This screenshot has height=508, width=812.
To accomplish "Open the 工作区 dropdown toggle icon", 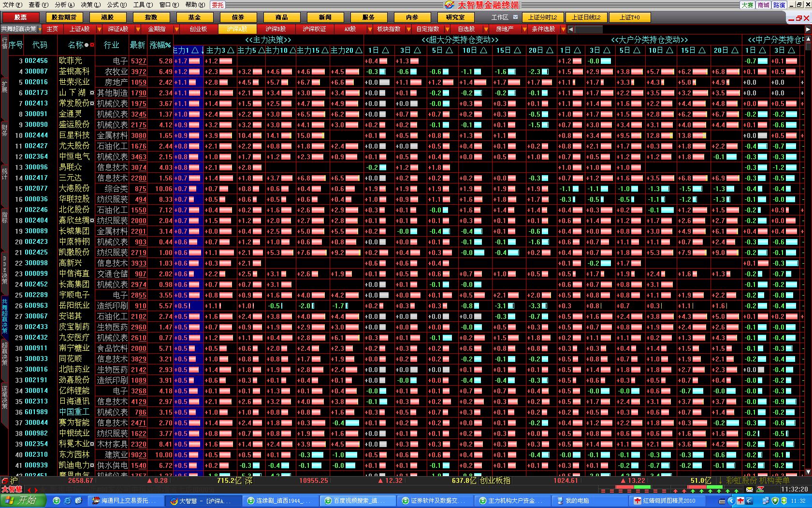I will coord(516,17).
